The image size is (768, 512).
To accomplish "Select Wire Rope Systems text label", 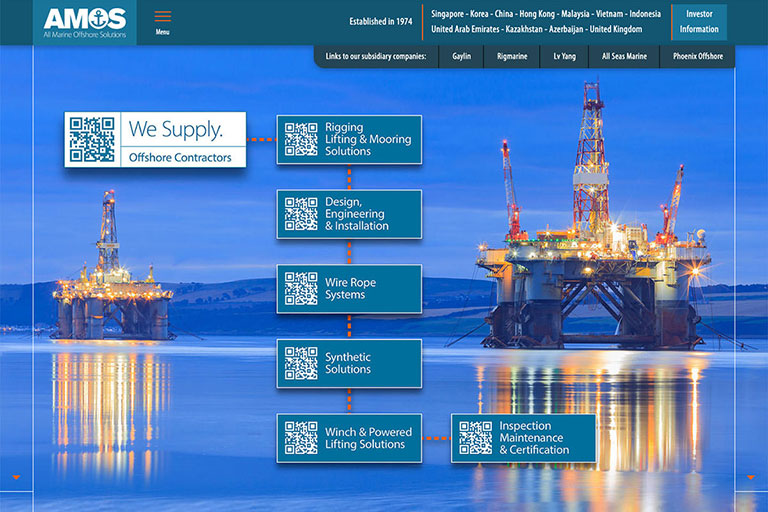I will (x=350, y=289).
